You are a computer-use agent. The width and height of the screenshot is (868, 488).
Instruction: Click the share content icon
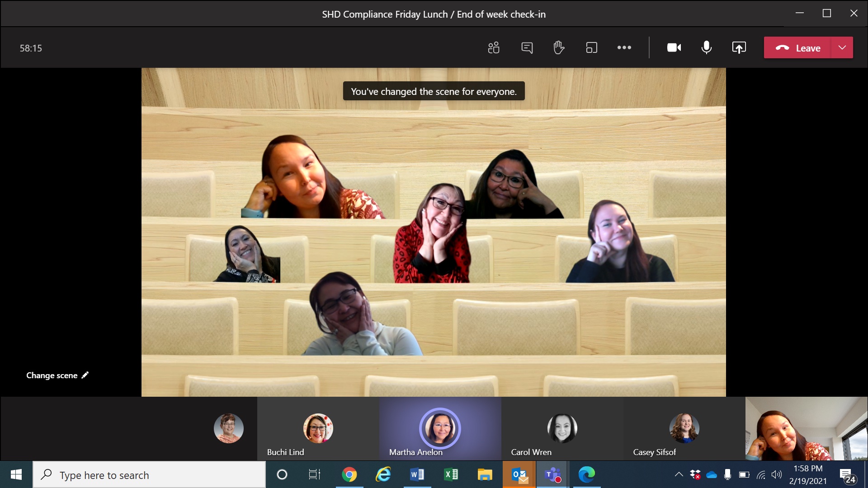739,48
